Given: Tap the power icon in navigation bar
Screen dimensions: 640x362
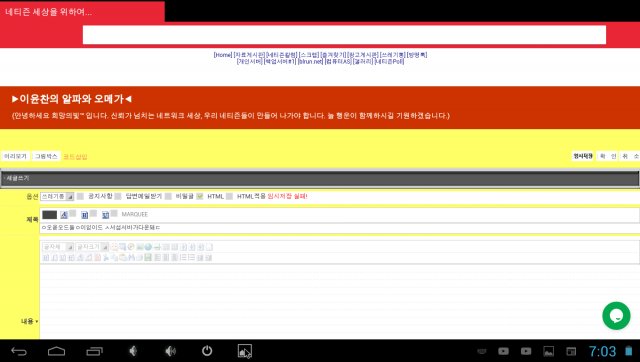Looking at the screenshot, I should click(207, 351).
